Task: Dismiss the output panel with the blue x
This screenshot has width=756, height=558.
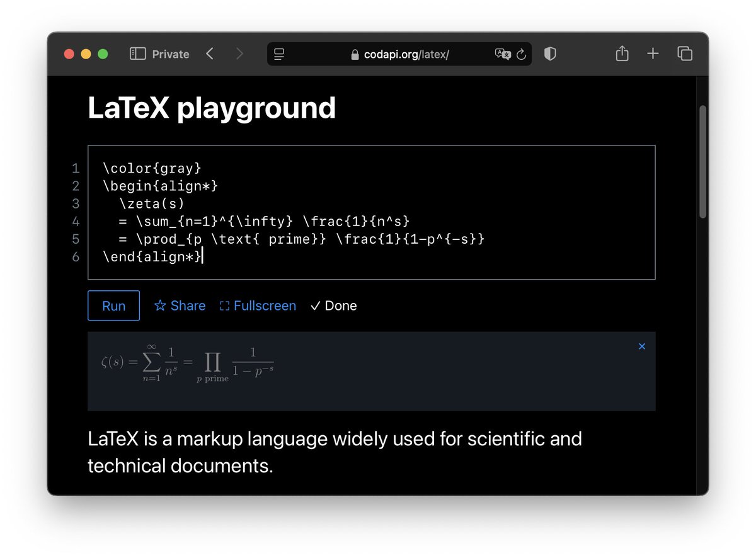Action: (x=642, y=346)
